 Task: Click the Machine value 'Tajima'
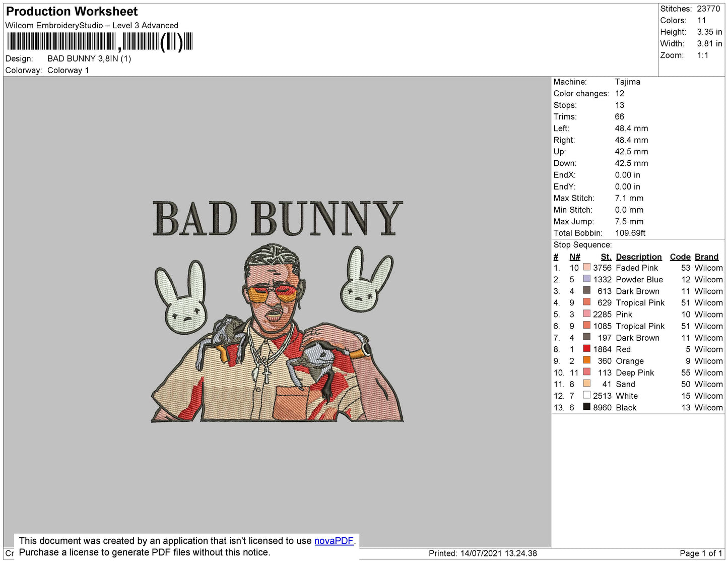tap(628, 82)
